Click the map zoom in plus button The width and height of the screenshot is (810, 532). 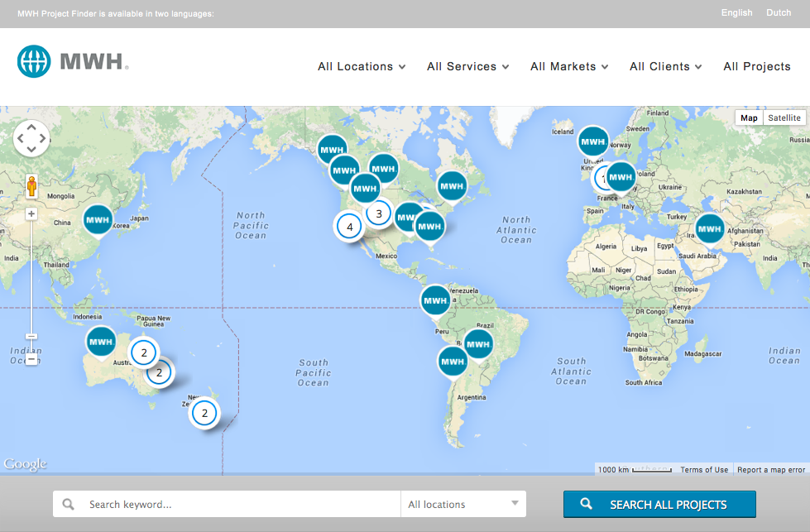tap(31, 213)
